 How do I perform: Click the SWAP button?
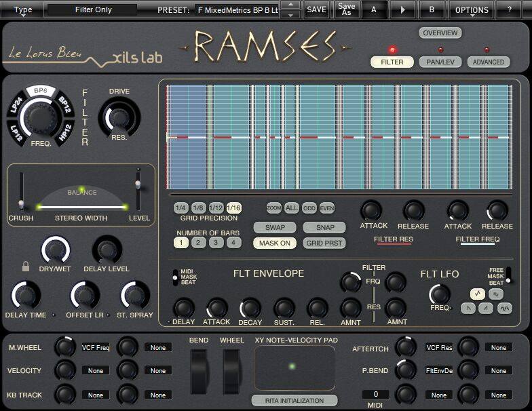pyautogui.click(x=275, y=227)
